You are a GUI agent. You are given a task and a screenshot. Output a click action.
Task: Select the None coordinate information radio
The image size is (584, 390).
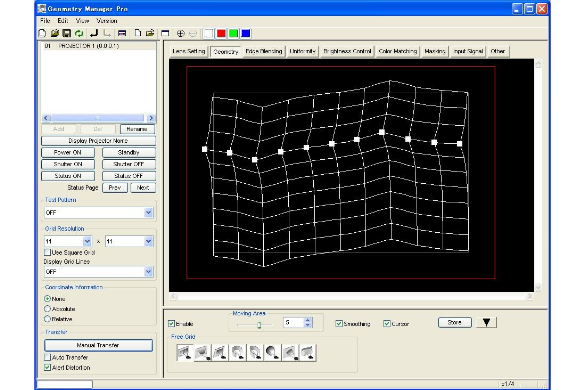[x=47, y=299]
